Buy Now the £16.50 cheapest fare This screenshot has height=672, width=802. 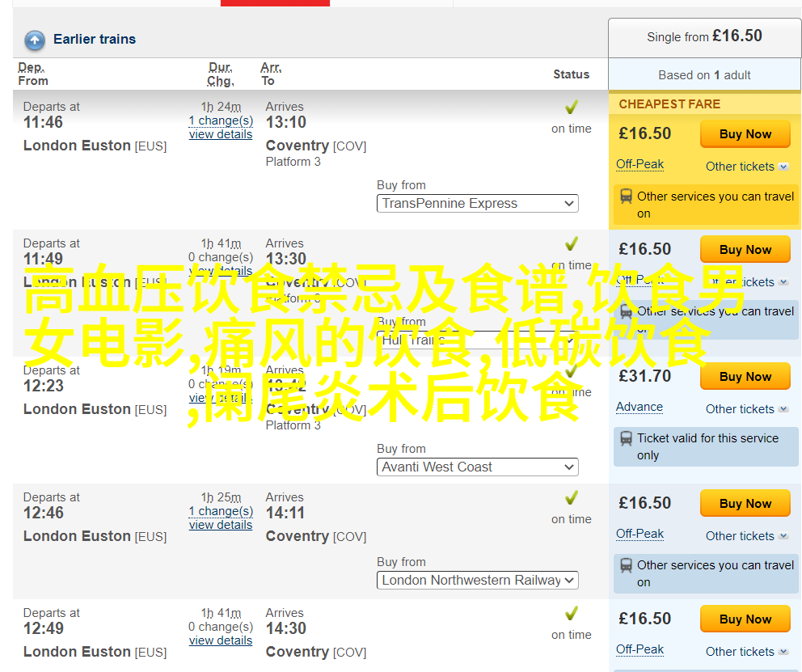745,134
